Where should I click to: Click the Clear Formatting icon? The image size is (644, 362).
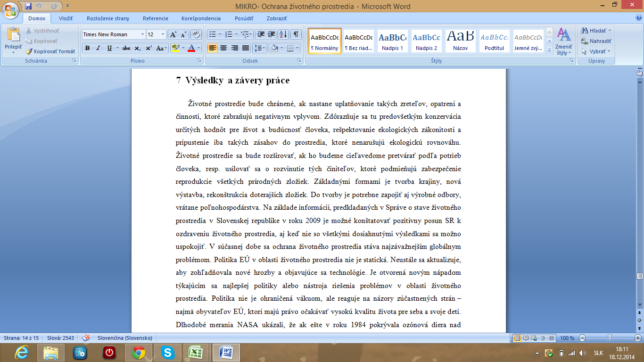(197, 34)
